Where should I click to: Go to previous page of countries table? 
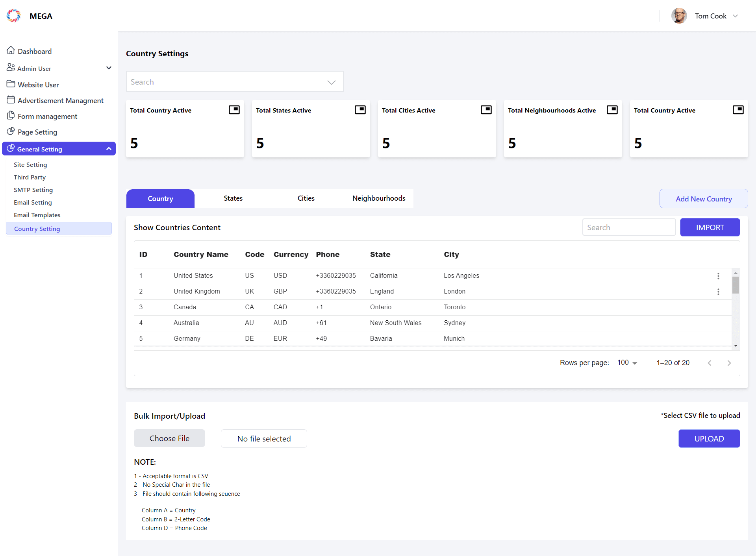pyautogui.click(x=710, y=363)
